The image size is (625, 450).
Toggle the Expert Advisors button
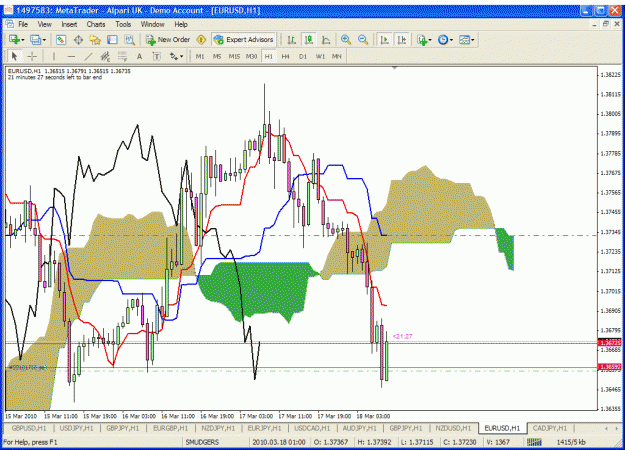coord(244,40)
